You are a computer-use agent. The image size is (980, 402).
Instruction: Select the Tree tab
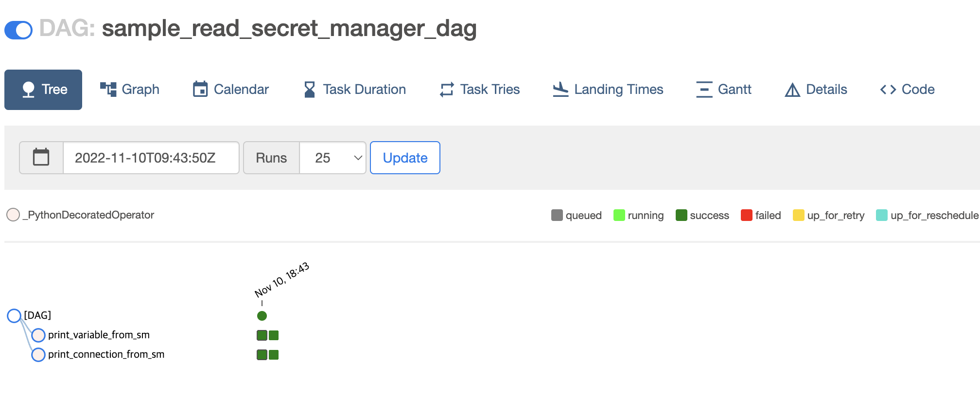pos(43,89)
